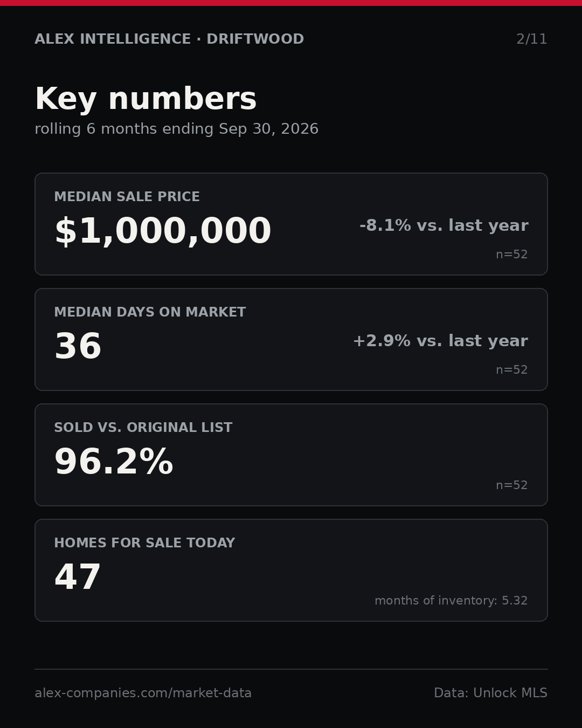The height and width of the screenshot is (728, 582).
Task: Click the +2.9% vs. last year text
Action: [x=440, y=341]
